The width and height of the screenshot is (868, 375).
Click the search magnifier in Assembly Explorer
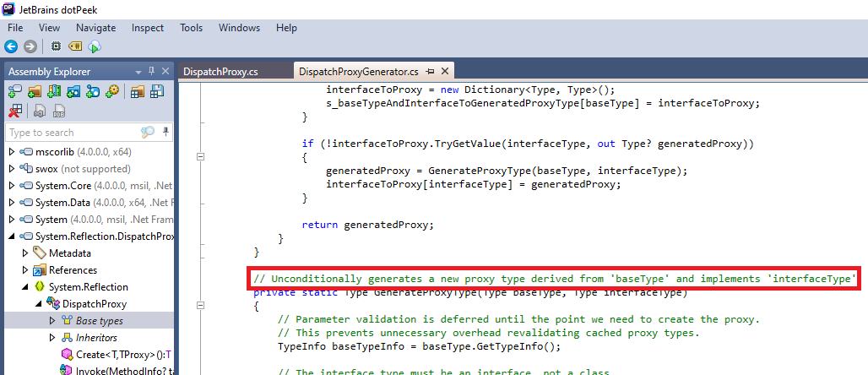click(x=148, y=133)
